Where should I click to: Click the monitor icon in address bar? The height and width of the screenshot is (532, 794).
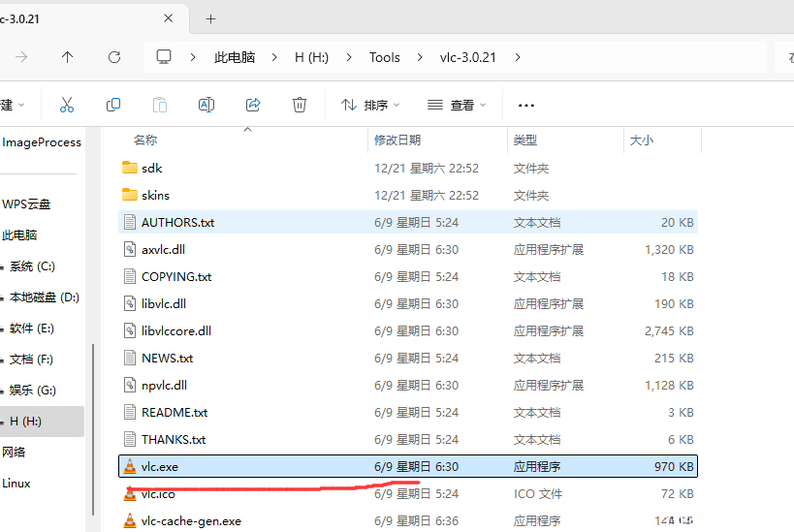click(x=164, y=57)
